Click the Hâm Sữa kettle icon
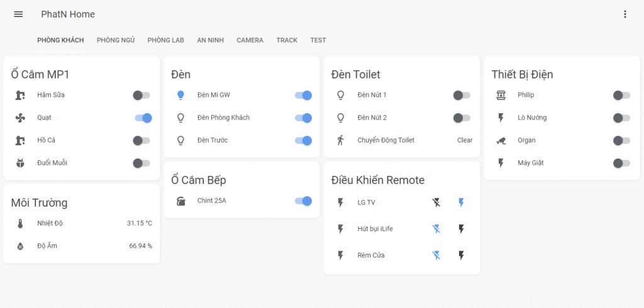The height and width of the screenshot is (308, 644). (x=20, y=96)
